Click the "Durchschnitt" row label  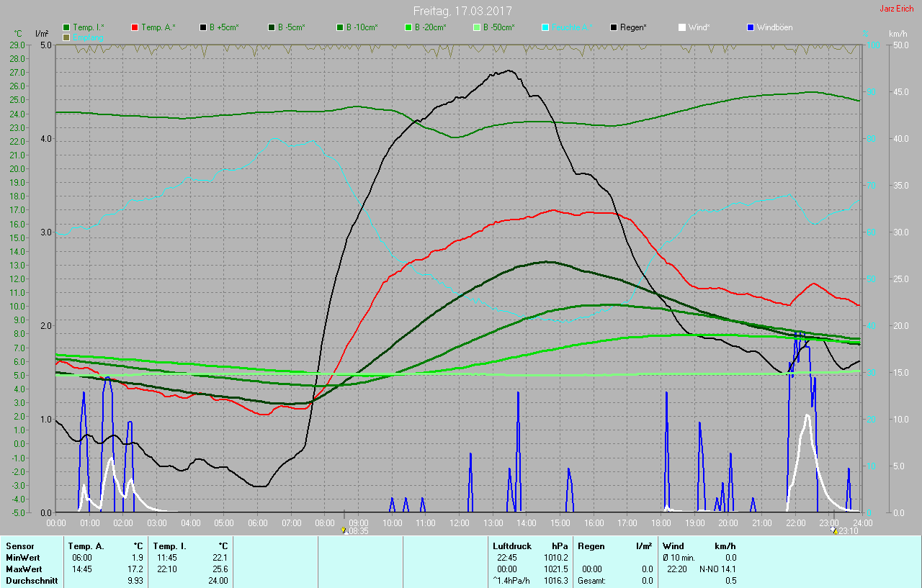tap(32, 581)
